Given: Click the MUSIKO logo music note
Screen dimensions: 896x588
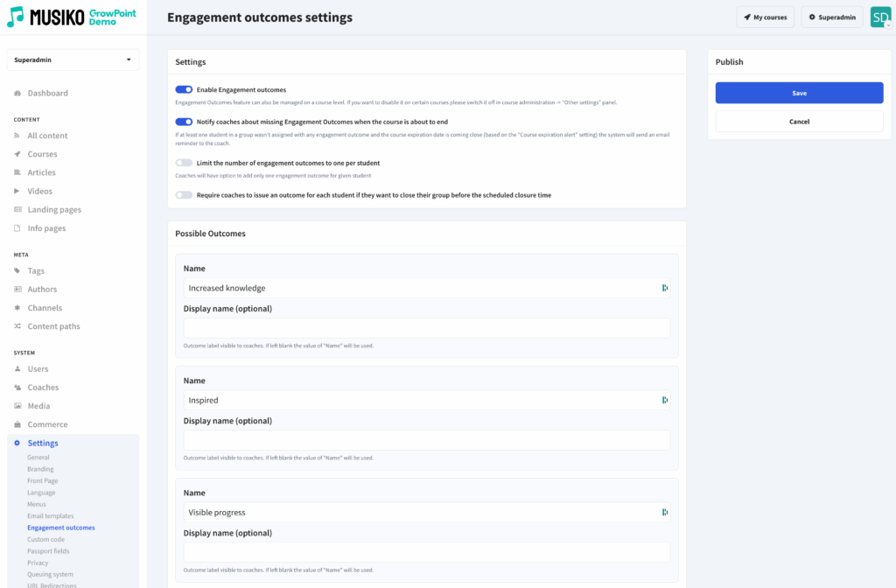Looking at the screenshot, I should pos(16,17).
